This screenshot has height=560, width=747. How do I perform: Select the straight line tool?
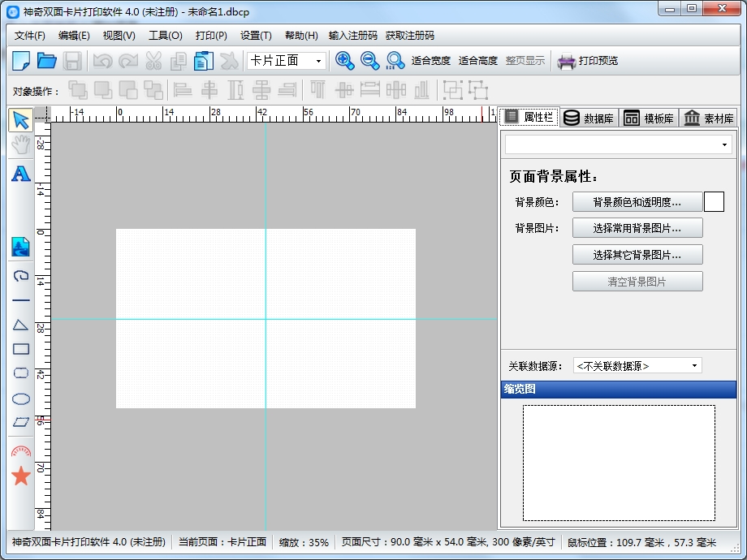pyautogui.click(x=21, y=300)
